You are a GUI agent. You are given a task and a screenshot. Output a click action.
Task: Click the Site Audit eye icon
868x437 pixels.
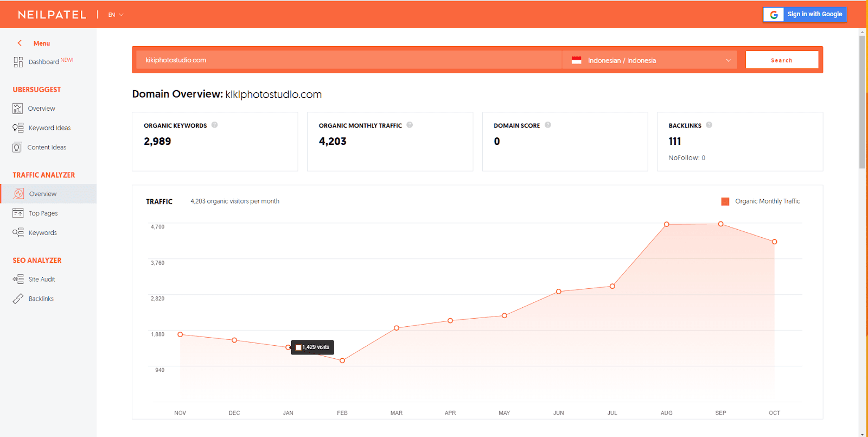click(18, 280)
